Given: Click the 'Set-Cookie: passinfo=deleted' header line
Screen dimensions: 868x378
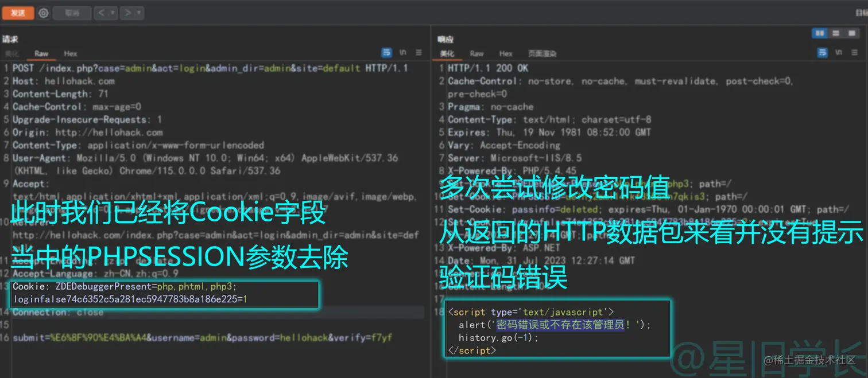Looking at the screenshot, I should tap(648, 209).
